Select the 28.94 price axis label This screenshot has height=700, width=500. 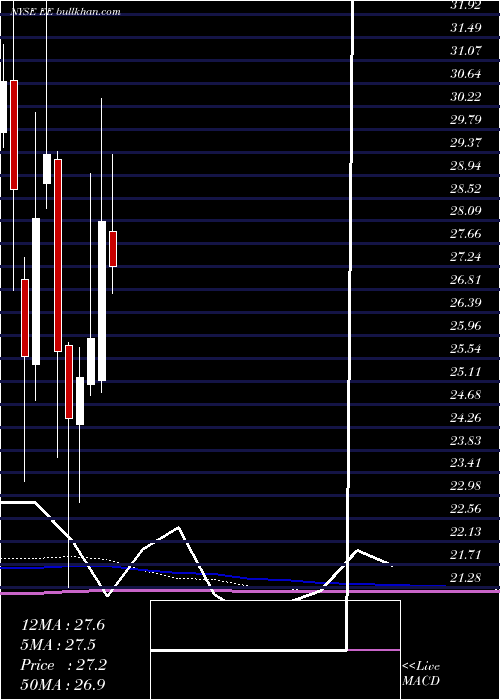466,166
